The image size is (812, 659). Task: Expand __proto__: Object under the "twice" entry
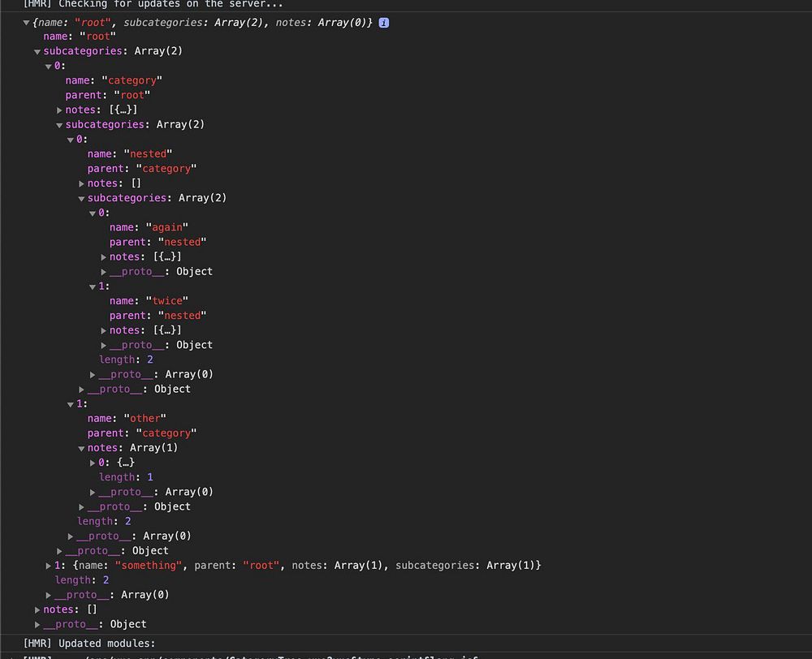click(x=104, y=345)
